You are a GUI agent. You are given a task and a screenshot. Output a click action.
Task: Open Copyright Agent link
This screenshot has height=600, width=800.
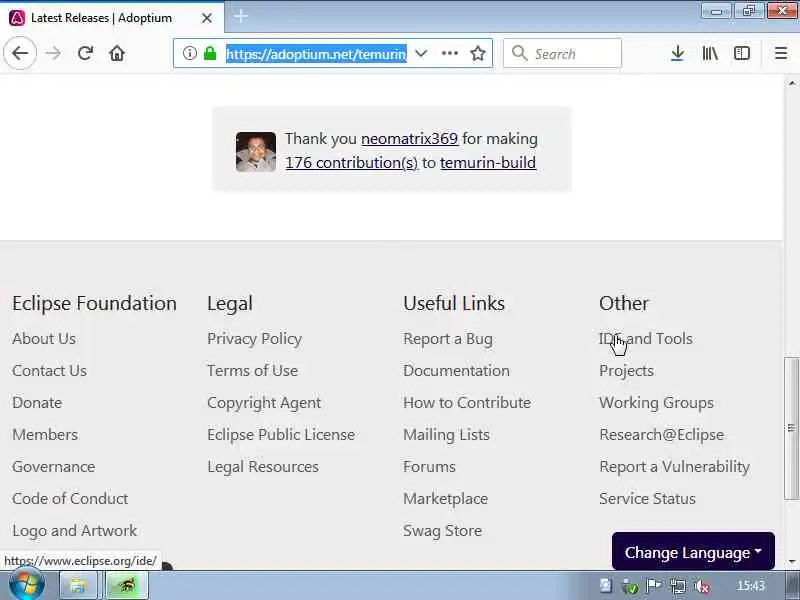tap(264, 403)
